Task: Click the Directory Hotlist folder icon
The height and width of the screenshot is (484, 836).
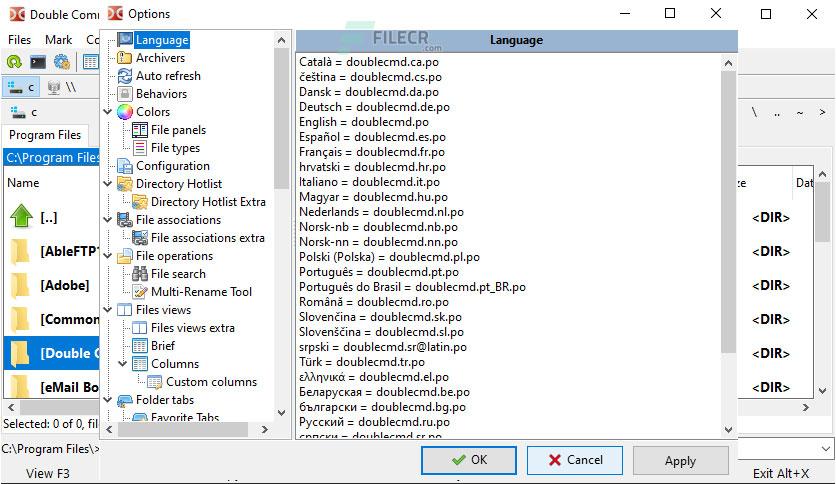Action: pos(125,184)
